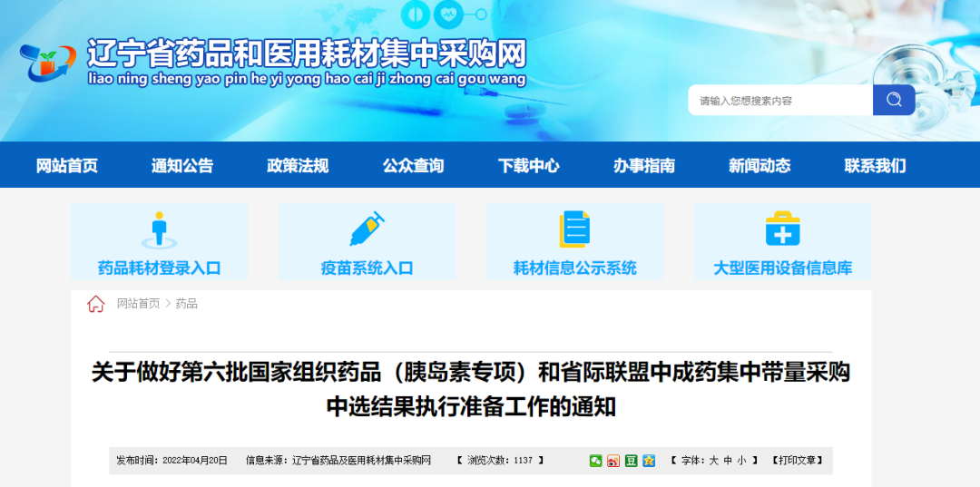This screenshot has height=487, width=980.
Task: Open 通知公告 in the navigation bar
Action: point(182,165)
